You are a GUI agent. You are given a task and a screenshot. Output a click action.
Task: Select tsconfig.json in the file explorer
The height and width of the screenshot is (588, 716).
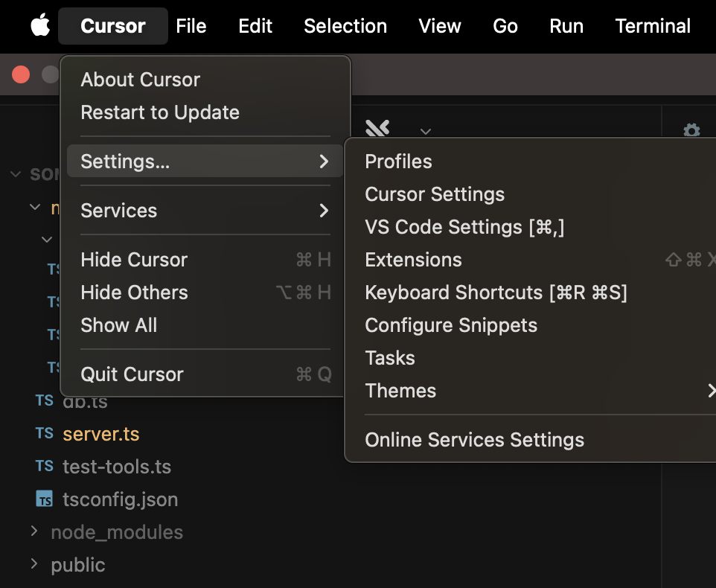point(121,499)
